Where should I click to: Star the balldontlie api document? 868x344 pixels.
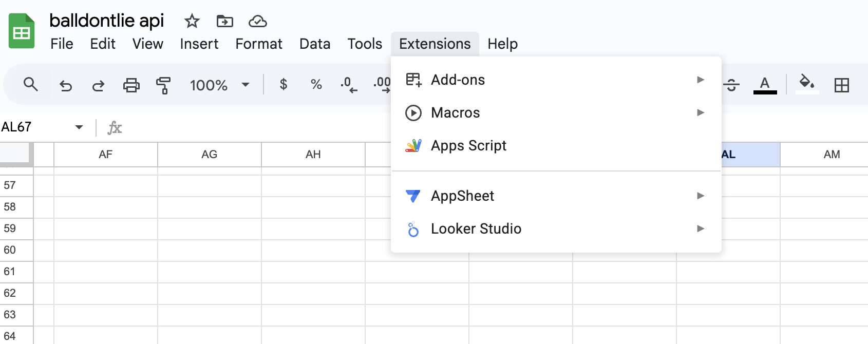click(x=192, y=21)
